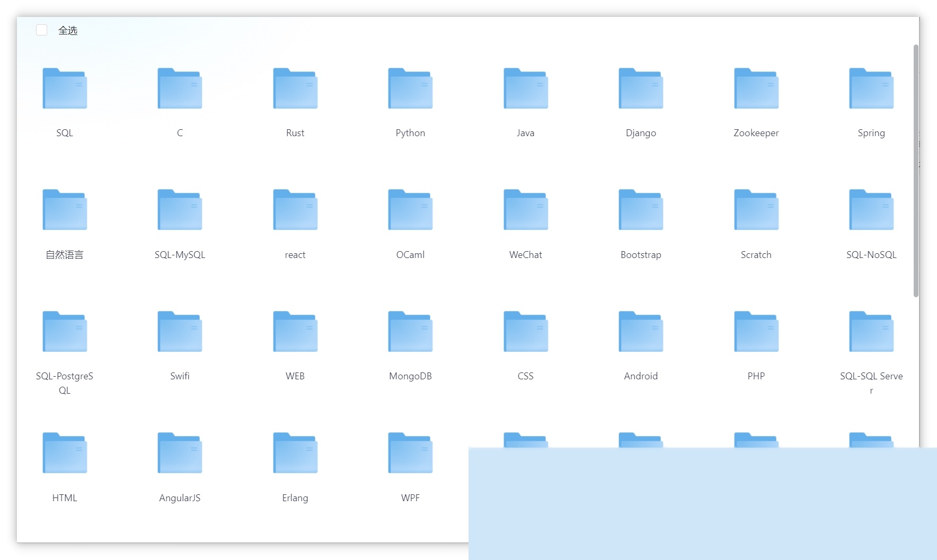Select the Zookeeper folder icon
The width and height of the screenshot is (937, 560).
click(756, 88)
